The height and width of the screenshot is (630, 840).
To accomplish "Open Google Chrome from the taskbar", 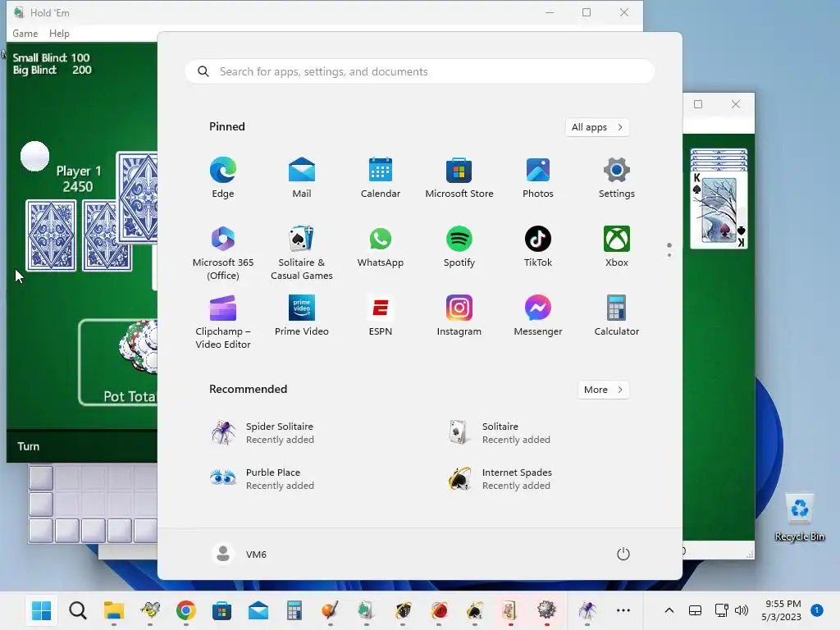I will pyautogui.click(x=186, y=610).
